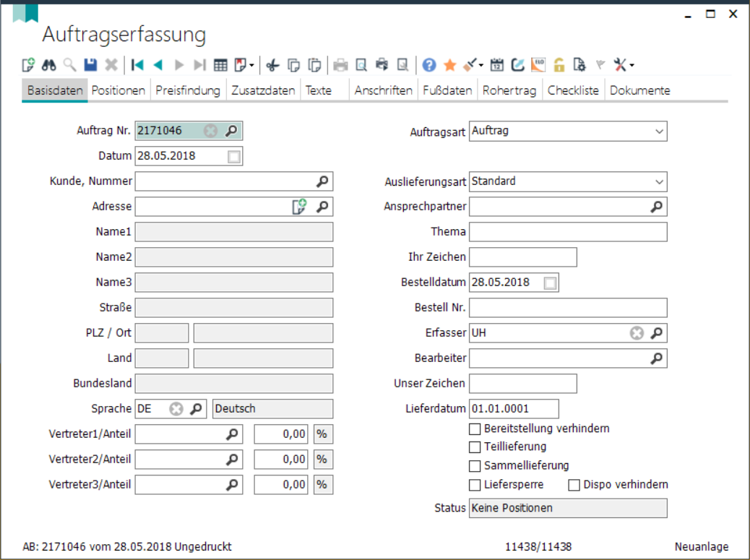Open the Anschriften tab
750x560 pixels.
click(383, 90)
